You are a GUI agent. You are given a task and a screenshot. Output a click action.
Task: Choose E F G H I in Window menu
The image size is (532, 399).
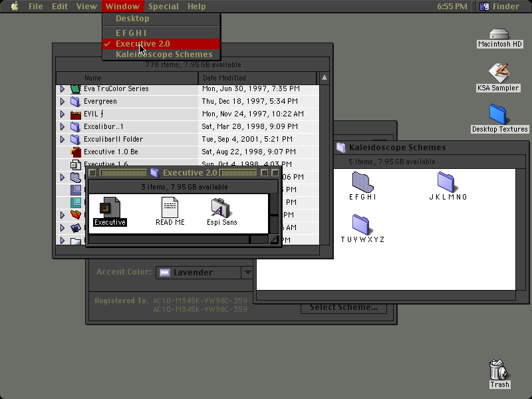161,33
